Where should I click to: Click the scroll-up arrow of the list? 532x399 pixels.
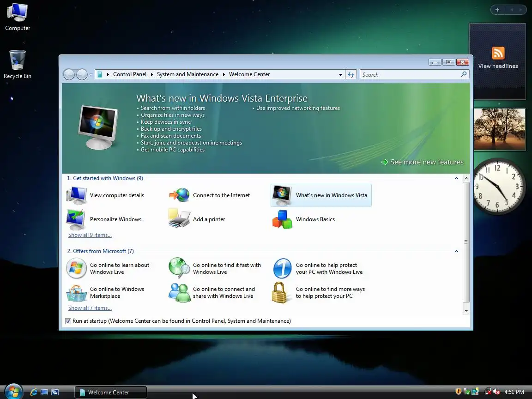(466, 178)
